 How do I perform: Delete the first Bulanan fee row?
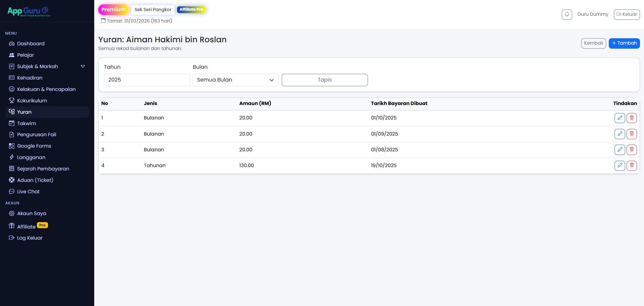[632, 118]
